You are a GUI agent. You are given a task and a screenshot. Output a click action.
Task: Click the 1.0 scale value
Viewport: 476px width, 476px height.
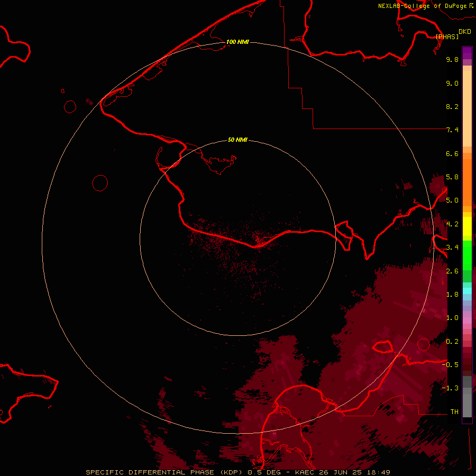[x=452, y=318]
